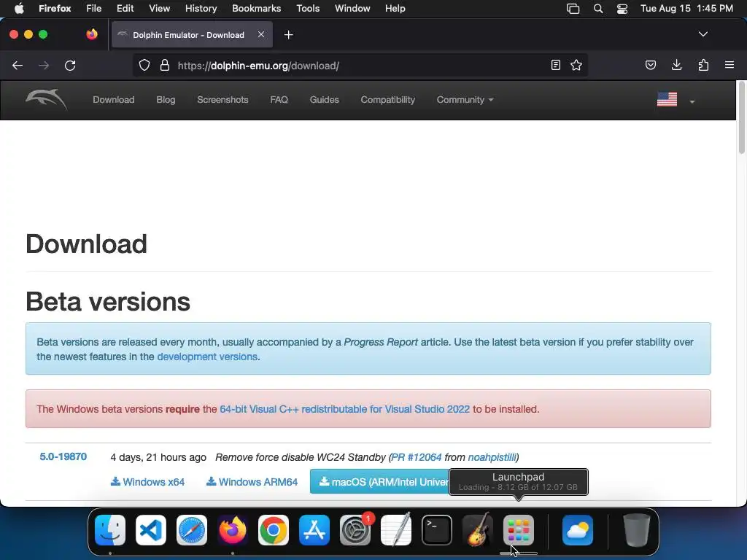Open the PR #12064 link
Image resolution: width=747 pixels, height=560 pixels.
click(x=417, y=457)
